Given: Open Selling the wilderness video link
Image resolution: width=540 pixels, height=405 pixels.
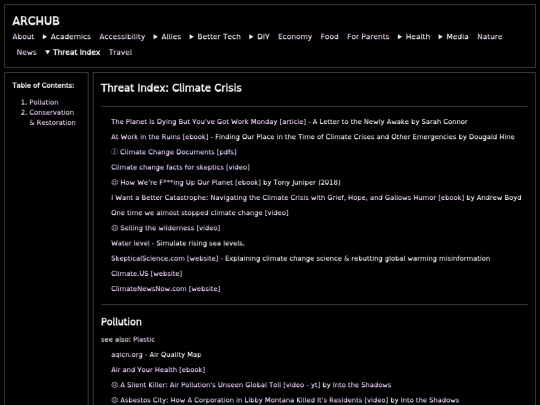Looking at the screenshot, I should click(170, 228).
